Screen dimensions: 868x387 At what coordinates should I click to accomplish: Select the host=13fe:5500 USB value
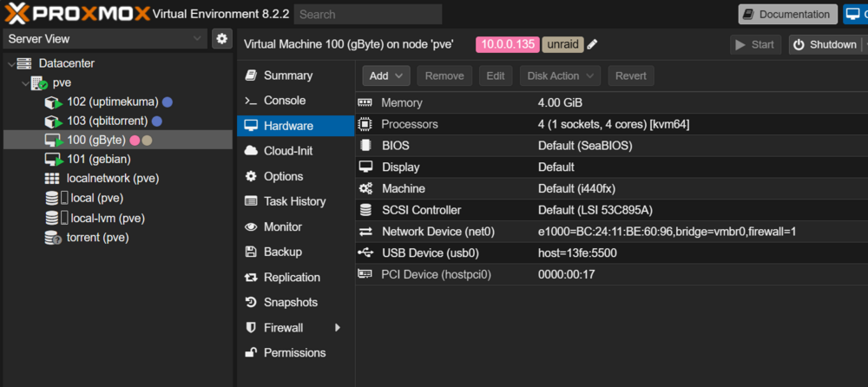(577, 253)
